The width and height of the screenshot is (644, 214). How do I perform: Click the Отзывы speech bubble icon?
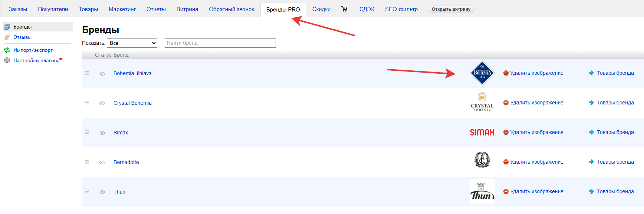pos(7,37)
